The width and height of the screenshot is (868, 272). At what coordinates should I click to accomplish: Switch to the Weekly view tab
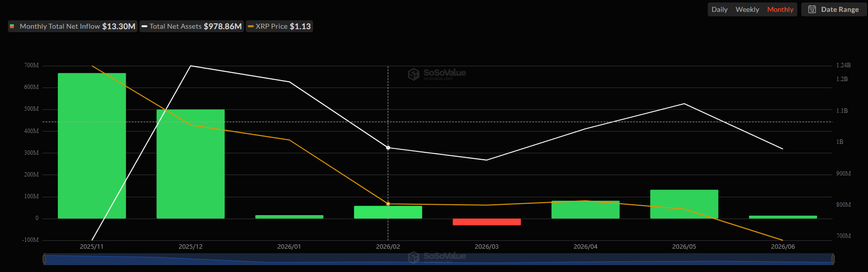(x=747, y=9)
